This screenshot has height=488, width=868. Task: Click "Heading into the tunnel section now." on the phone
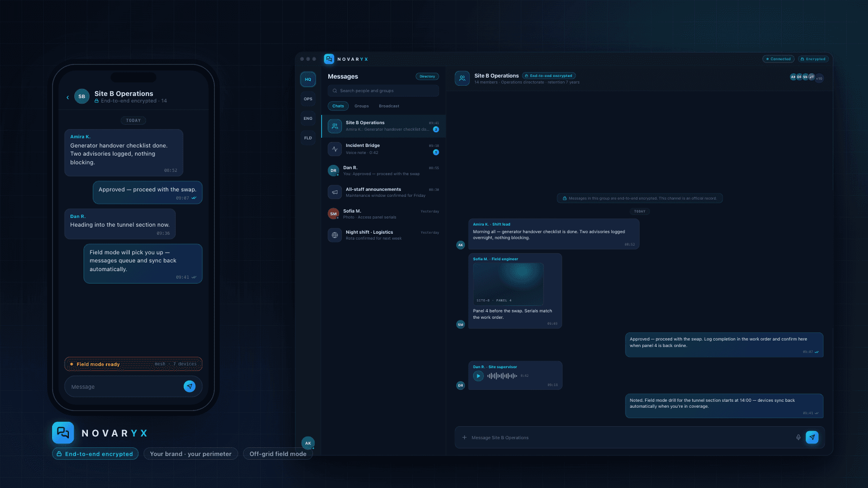pyautogui.click(x=120, y=224)
